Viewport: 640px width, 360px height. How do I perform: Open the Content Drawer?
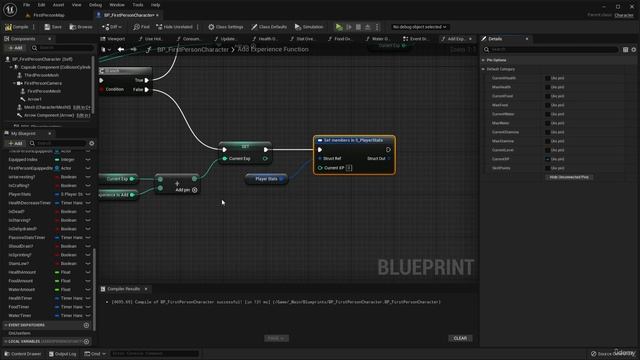click(22, 354)
